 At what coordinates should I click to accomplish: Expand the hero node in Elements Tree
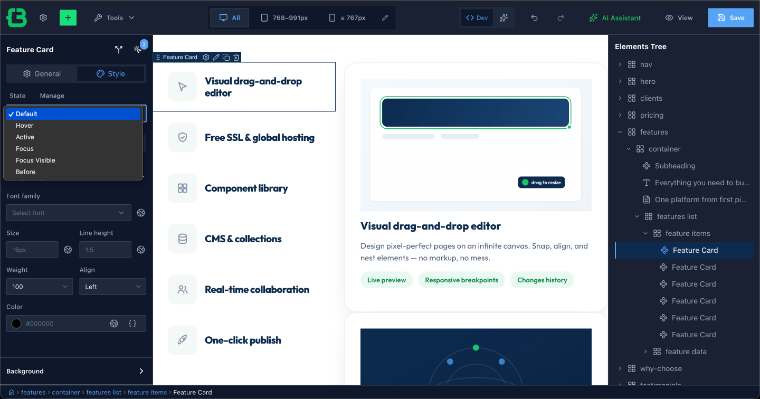(x=620, y=81)
